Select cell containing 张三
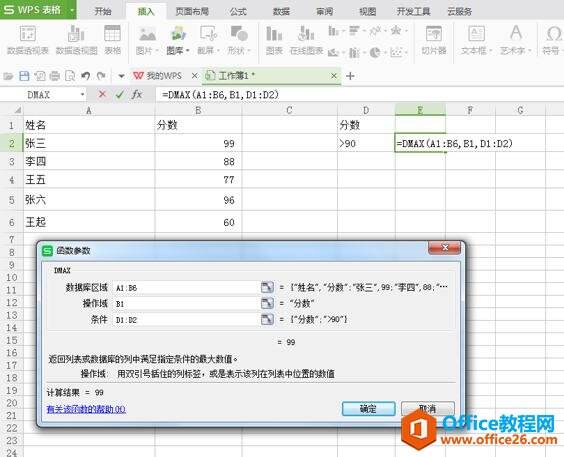Image resolution: width=564 pixels, height=457 pixels. 89,143
